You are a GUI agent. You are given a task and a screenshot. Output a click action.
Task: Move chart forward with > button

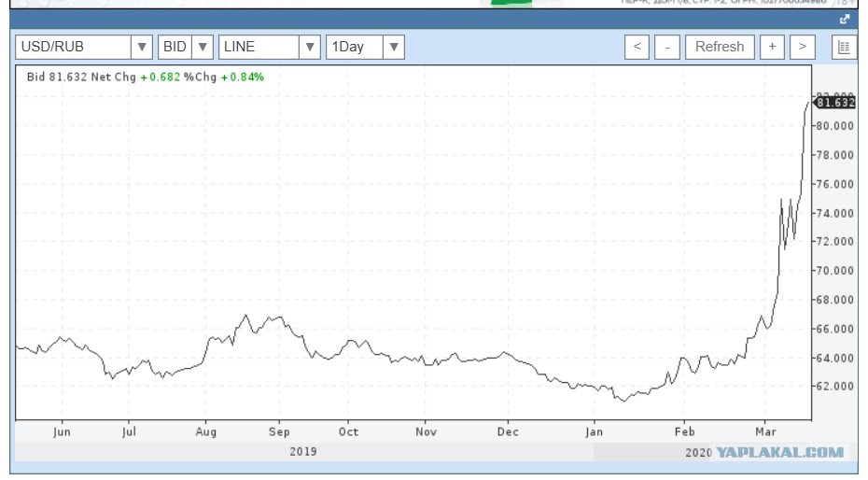pyautogui.click(x=802, y=47)
